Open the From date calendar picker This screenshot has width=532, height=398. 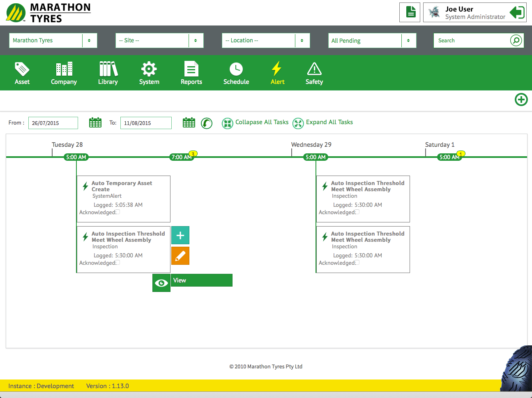pyautogui.click(x=95, y=123)
